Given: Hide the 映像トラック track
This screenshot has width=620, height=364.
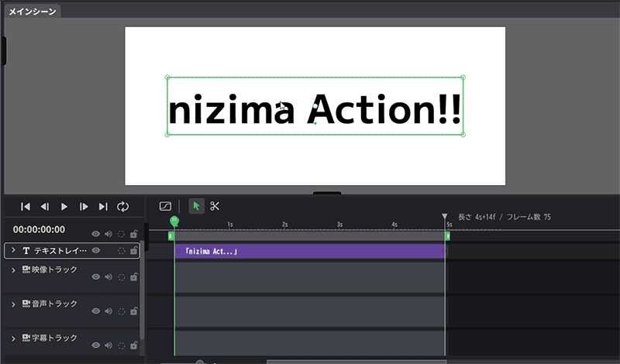Looking at the screenshot, I should pos(95,276).
